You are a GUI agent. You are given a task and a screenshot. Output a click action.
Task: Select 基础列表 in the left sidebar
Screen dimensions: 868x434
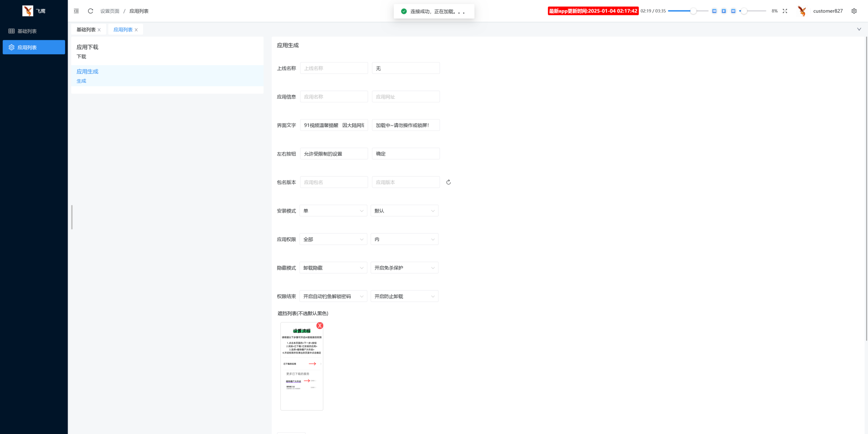[27, 31]
